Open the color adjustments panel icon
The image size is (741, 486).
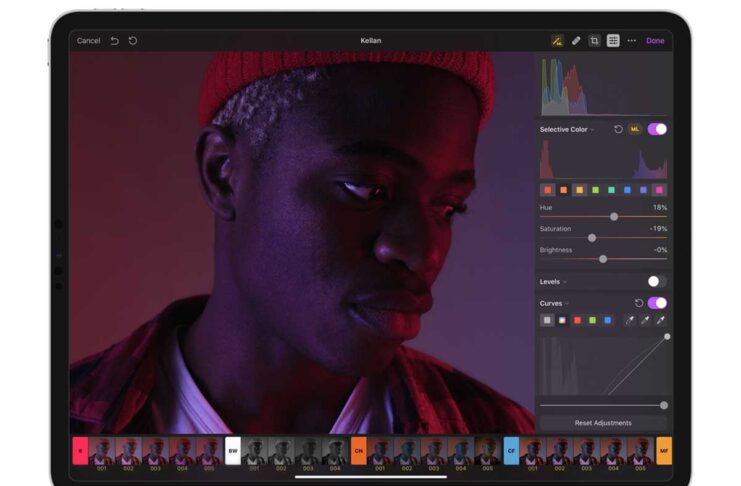[x=613, y=41]
